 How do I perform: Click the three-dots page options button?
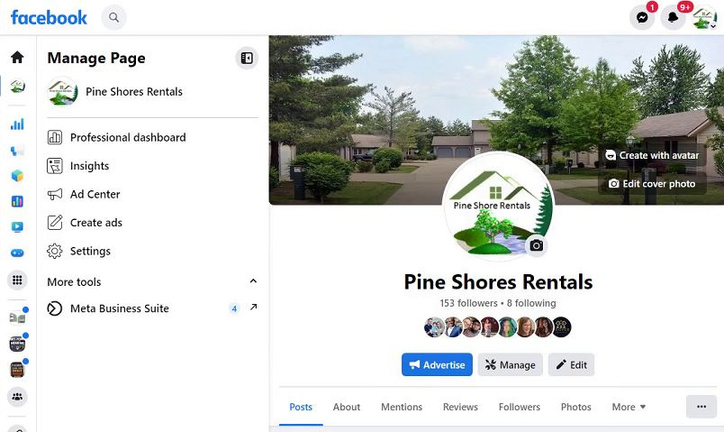tap(701, 407)
